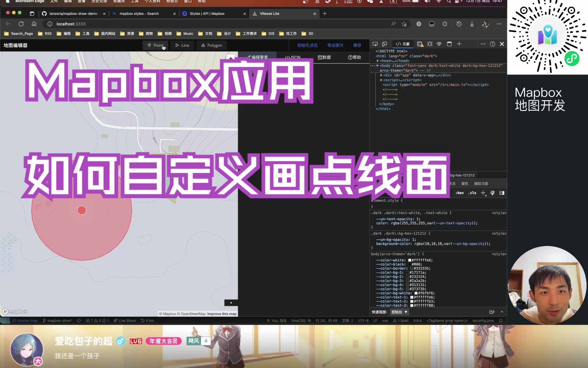Viewport: 588px width, 368px height.
Task: Expand the collapsed <script> node
Action: click(x=381, y=80)
